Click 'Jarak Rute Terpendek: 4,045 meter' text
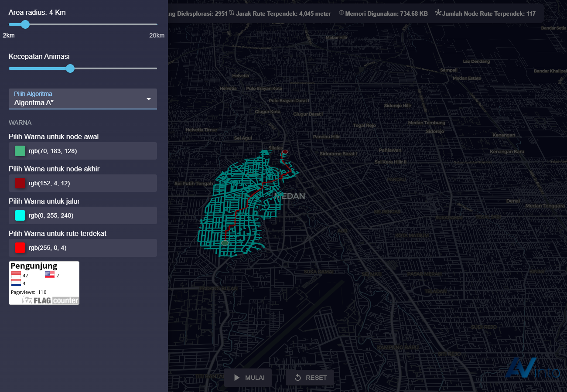The width and height of the screenshot is (567, 392). coord(283,14)
